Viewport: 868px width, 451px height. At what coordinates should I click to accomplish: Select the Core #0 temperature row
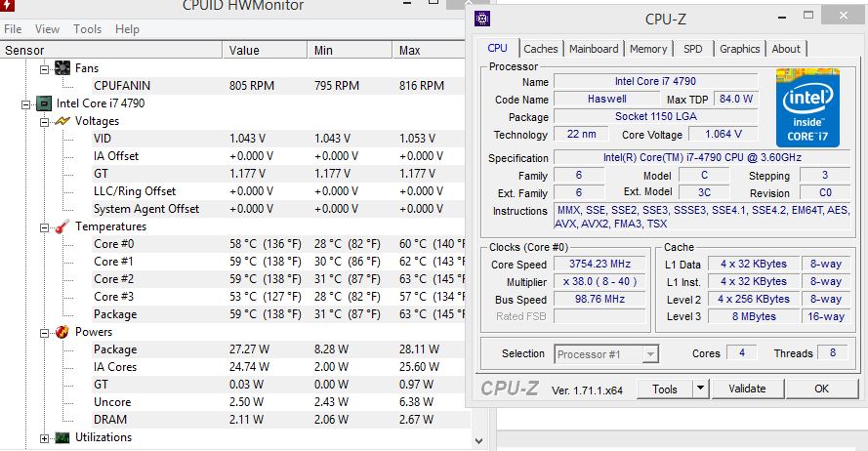[278, 244]
